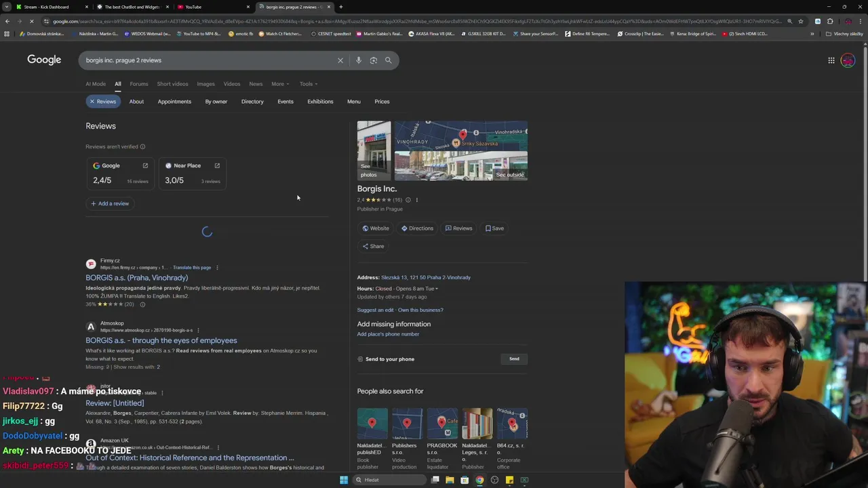The image size is (868, 488).
Task: Open Google account avatar menu
Action: tap(848, 60)
